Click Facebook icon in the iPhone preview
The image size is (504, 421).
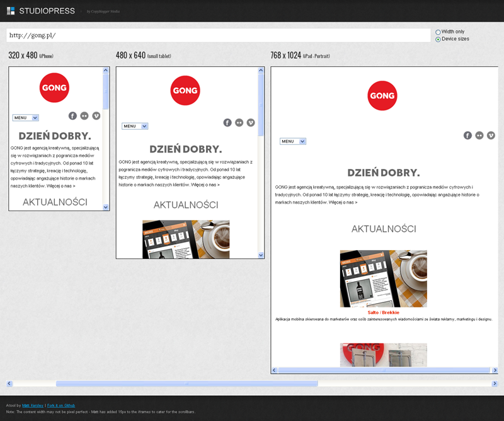[72, 115]
